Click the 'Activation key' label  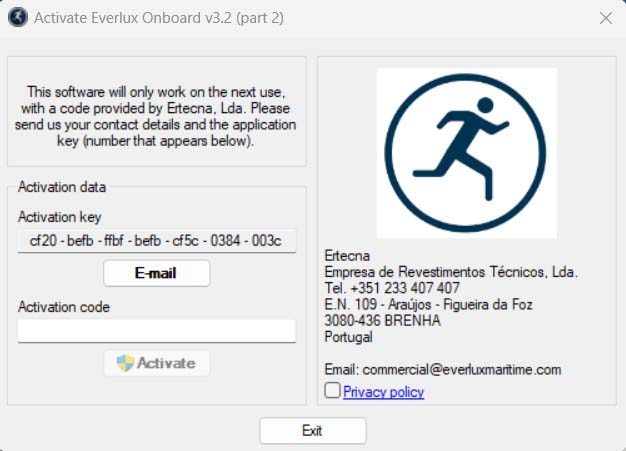point(59,217)
